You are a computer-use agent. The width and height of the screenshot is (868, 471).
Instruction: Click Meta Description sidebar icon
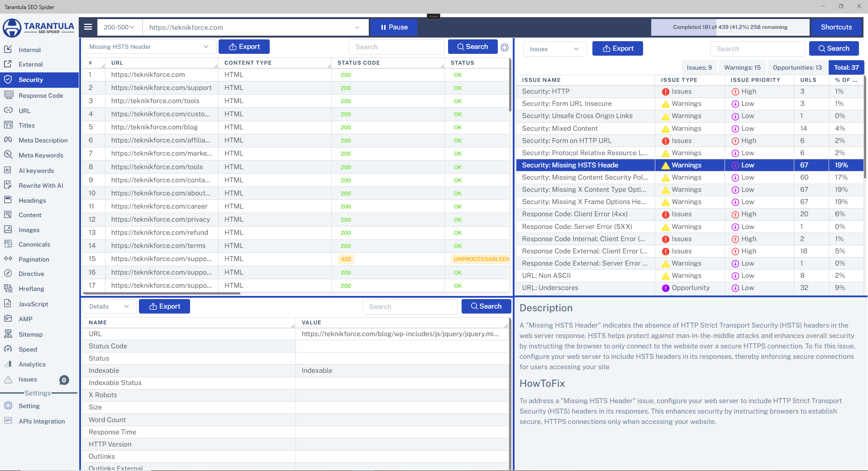pyautogui.click(x=8, y=140)
